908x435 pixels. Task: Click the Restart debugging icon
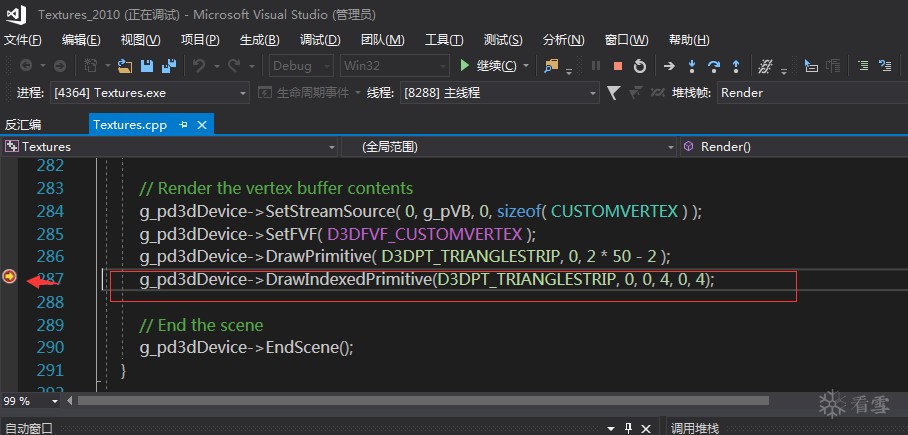tap(640, 66)
